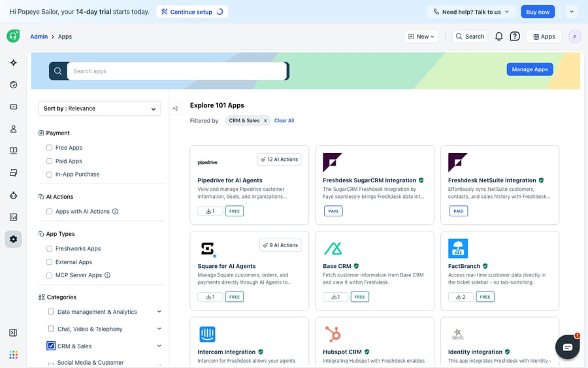Screen dimensions: 588x368
Task: Check Data management & Analytics category
Action: (51, 311)
